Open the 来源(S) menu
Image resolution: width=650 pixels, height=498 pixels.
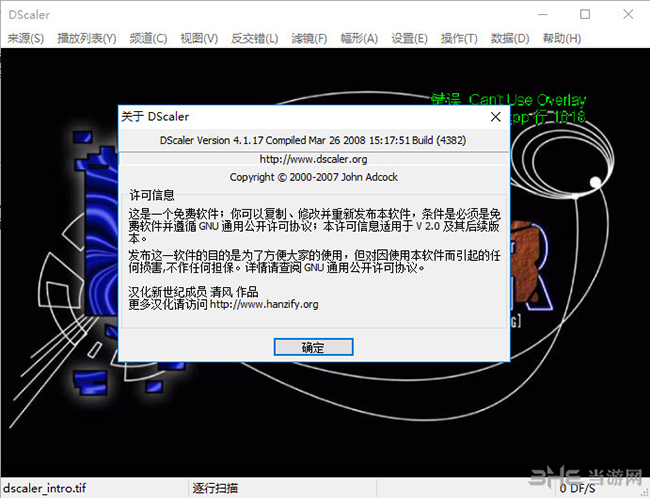click(26, 39)
